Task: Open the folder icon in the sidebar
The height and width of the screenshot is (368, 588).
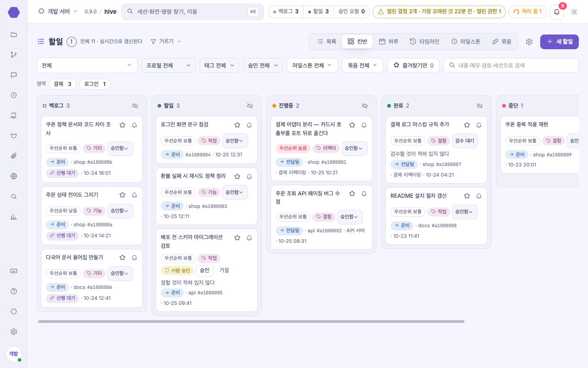Action: [14, 34]
